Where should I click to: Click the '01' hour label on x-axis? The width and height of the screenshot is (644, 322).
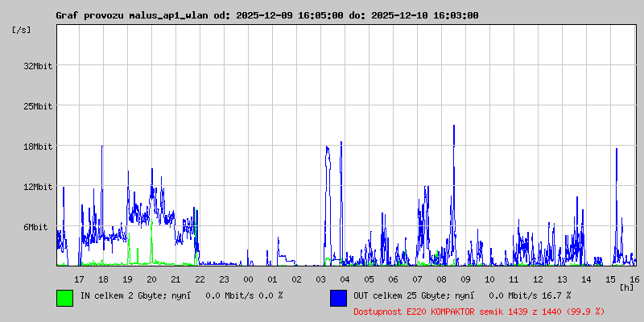point(272,279)
